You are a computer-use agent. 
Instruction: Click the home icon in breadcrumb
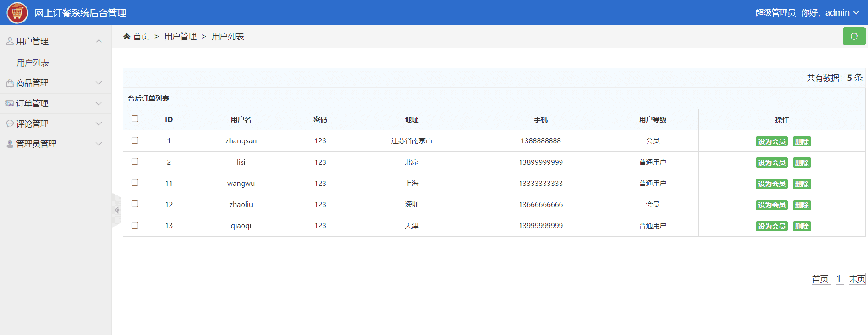(127, 37)
